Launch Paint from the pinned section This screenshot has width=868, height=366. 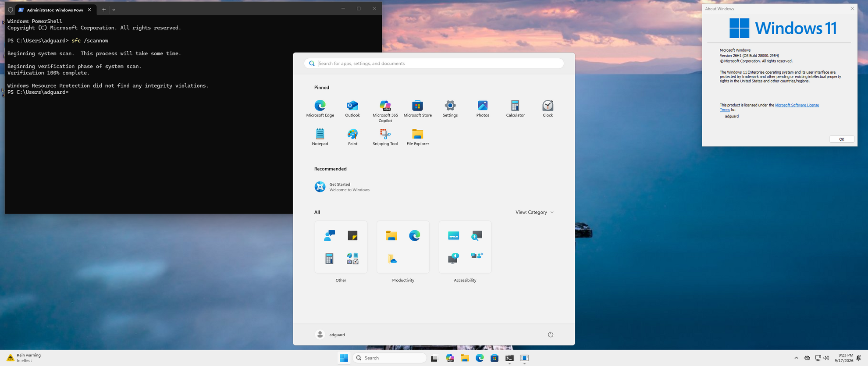[x=352, y=137]
